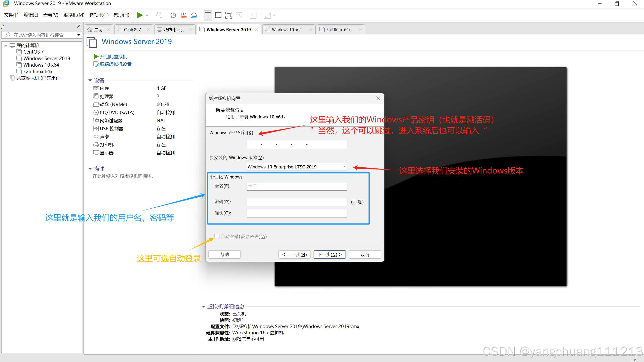Open the console view icon
This screenshot has width=644, height=362.
(x=253, y=15)
